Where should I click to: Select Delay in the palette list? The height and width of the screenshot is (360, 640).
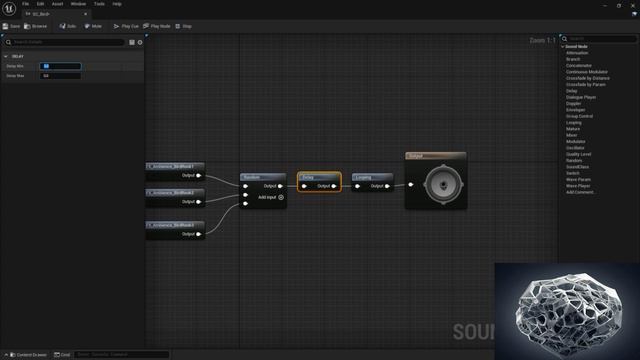pyautogui.click(x=571, y=91)
